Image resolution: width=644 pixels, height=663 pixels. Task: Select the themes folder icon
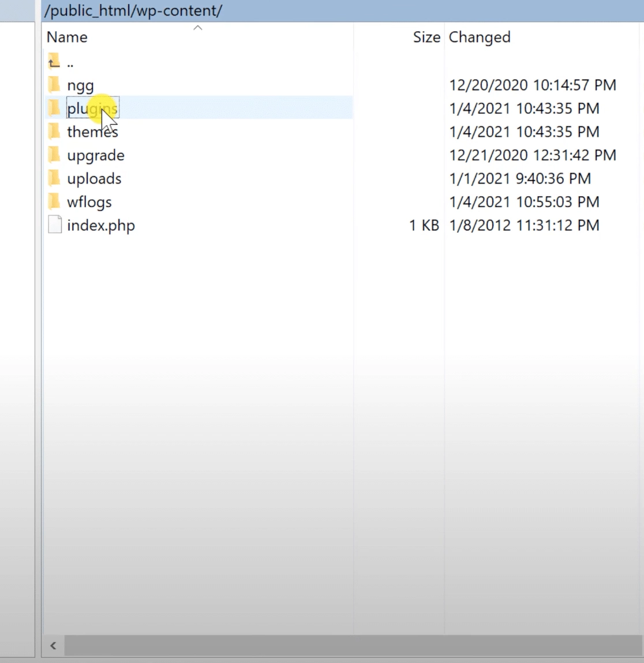click(54, 131)
